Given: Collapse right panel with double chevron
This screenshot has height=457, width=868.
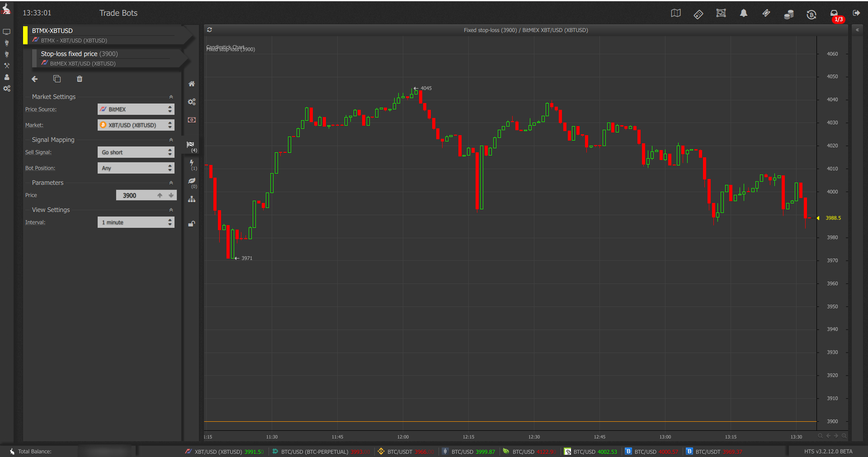Looking at the screenshot, I should point(857,30).
